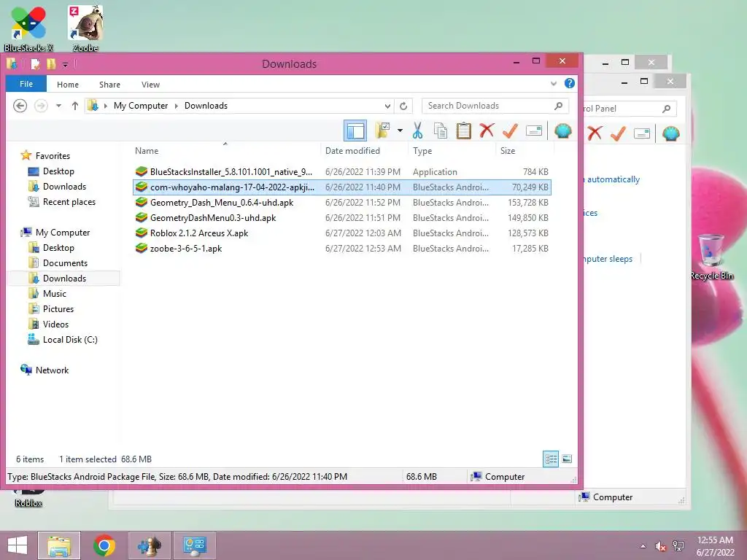747x560 pixels.
Task: Open Videos folder in navigation pane
Action: pos(48,324)
